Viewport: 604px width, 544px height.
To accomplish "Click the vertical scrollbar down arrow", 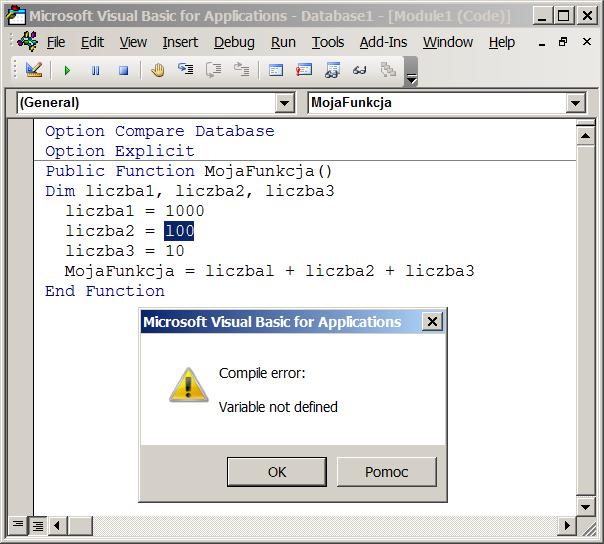I will (x=586, y=507).
